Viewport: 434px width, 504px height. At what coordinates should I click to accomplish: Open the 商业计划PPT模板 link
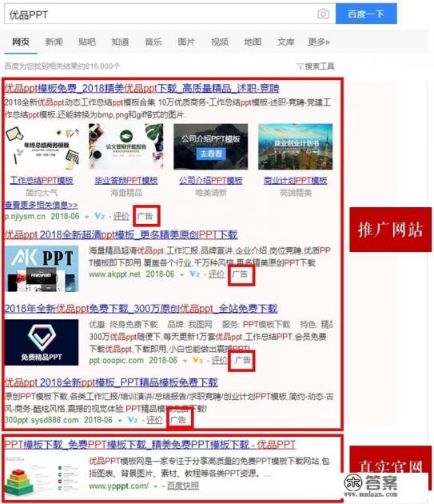(x=296, y=180)
